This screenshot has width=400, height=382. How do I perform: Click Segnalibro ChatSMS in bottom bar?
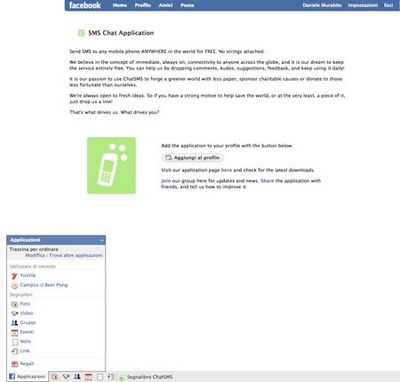(146, 377)
